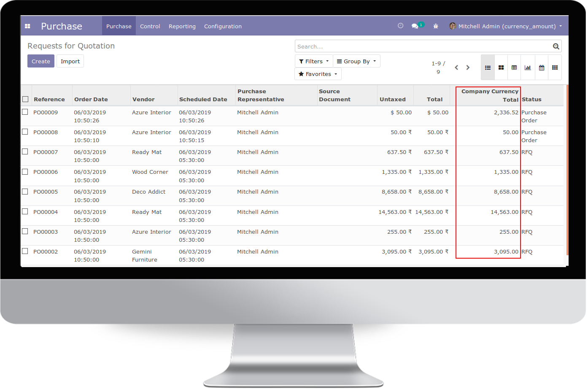The height and width of the screenshot is (389, 588).
Task: Sort by Status column header
Action: coord(531,100)
